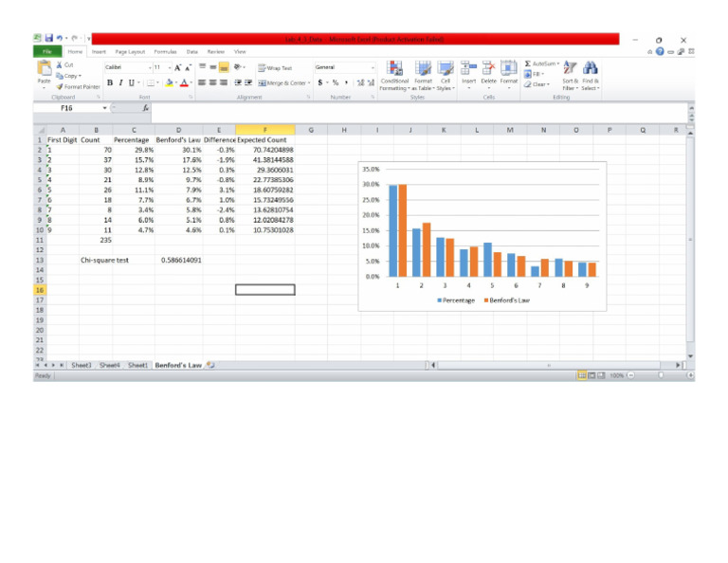Open the Sheet3 worksheet tab
Screen dimensions: 728x563
pos(82,365)
